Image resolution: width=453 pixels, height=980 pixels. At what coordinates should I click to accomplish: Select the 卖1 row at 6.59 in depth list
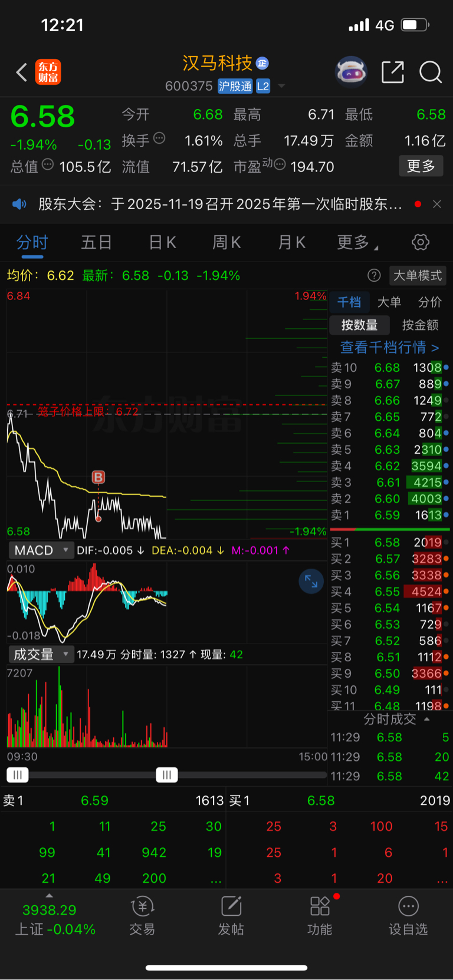[x=389, y=515]
